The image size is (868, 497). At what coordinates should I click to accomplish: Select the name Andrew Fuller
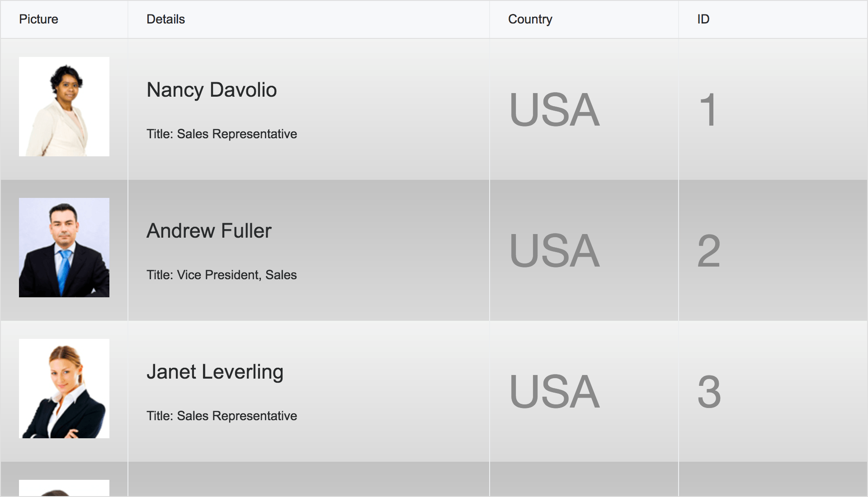pos(209,231)
